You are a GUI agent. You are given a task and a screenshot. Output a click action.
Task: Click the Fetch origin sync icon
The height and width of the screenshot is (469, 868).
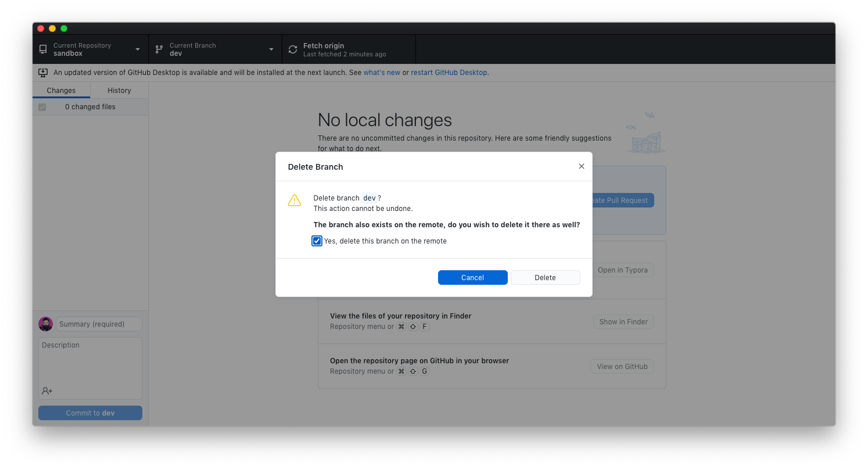(292, 49)
